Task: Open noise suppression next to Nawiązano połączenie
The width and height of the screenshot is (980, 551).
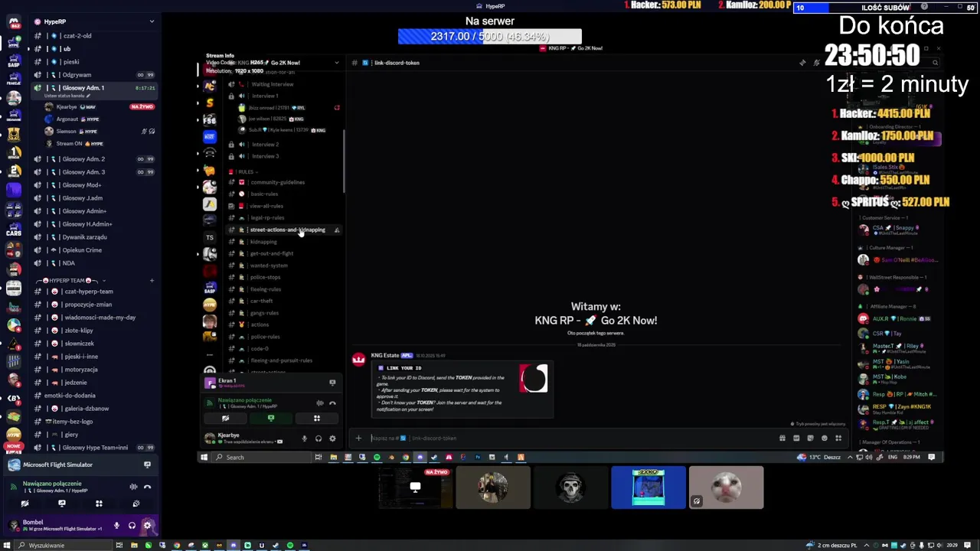Action: point(133,487)
